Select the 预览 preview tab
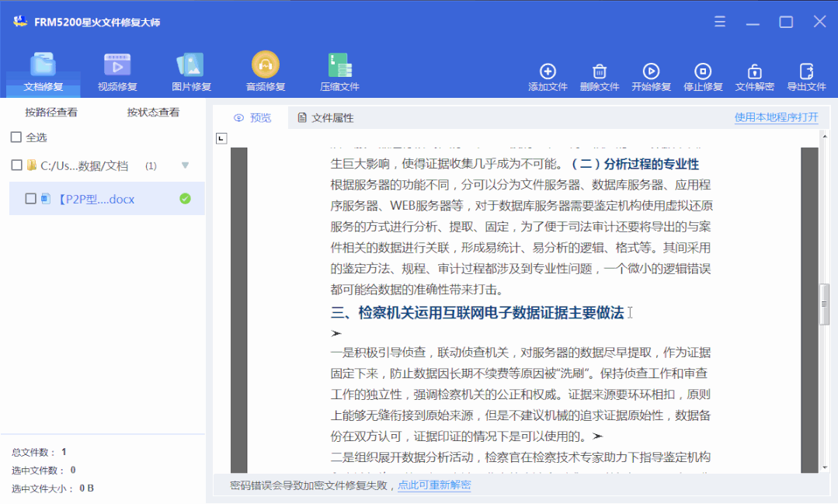838x504 pixels. tap(252, 117)
